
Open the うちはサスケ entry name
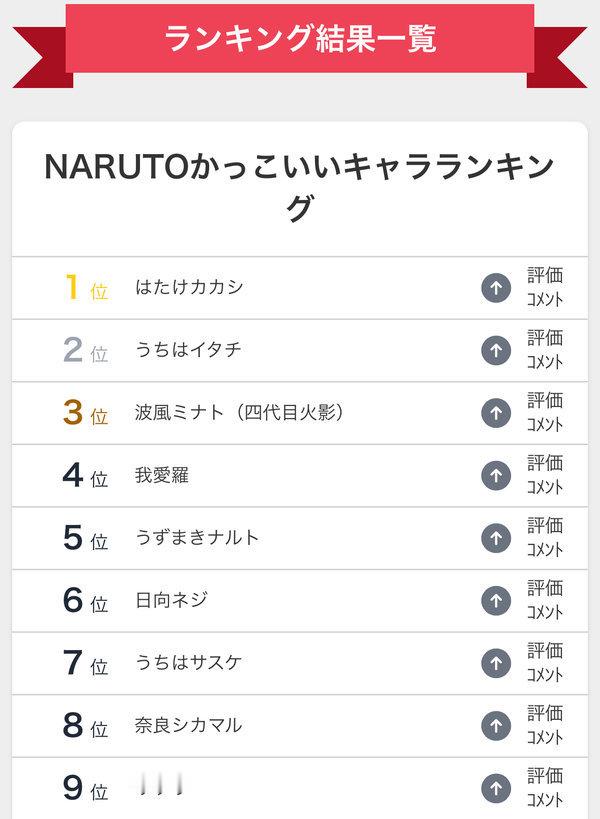tap(189, 663)
